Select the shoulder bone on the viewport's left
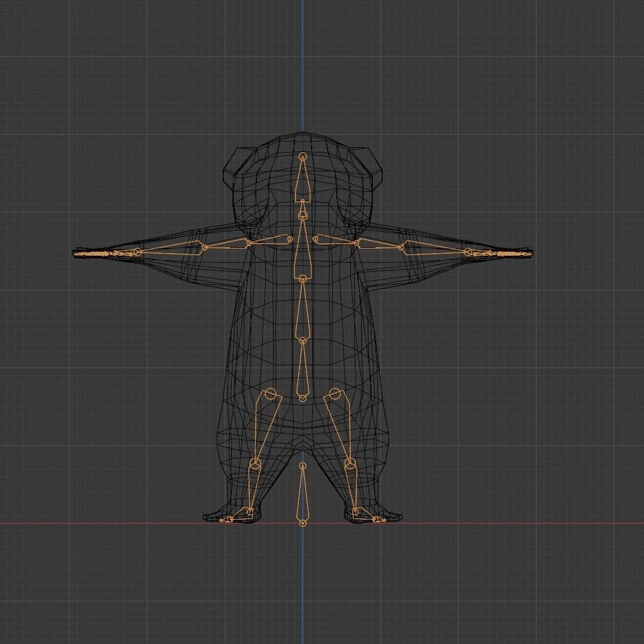The image size is (644, 644). (x=270, y=241)
